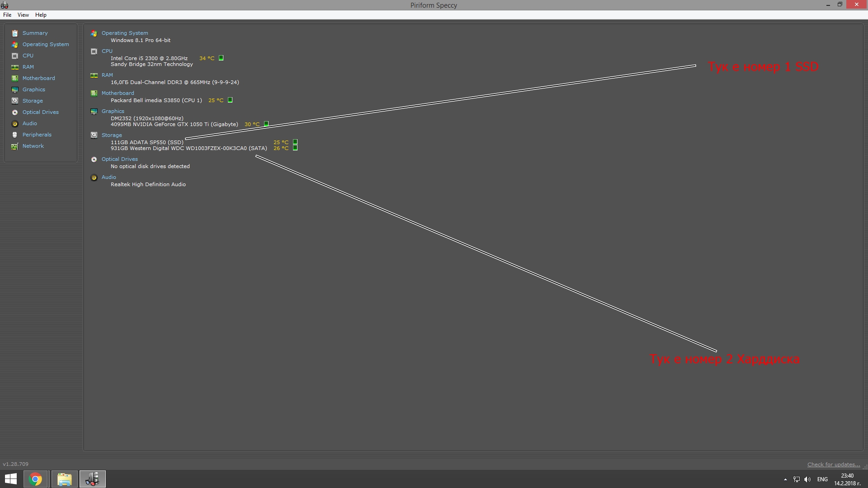Open Network in the sidebar

(33, 146)
